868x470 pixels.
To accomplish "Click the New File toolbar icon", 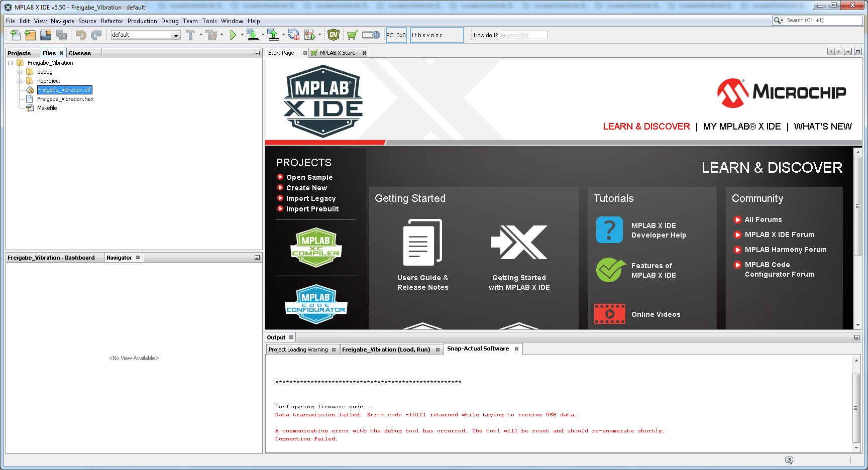I will click(15, 35).
